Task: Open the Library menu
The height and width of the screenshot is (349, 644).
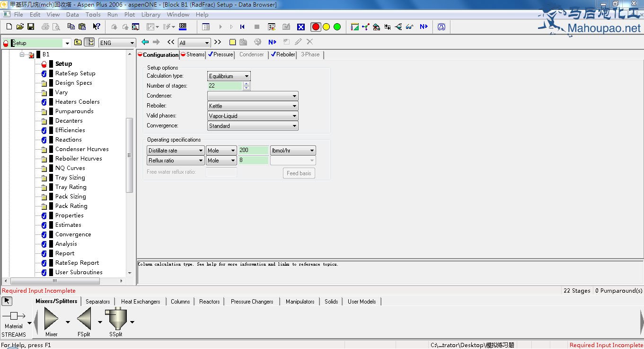Action: click(151, 14)
